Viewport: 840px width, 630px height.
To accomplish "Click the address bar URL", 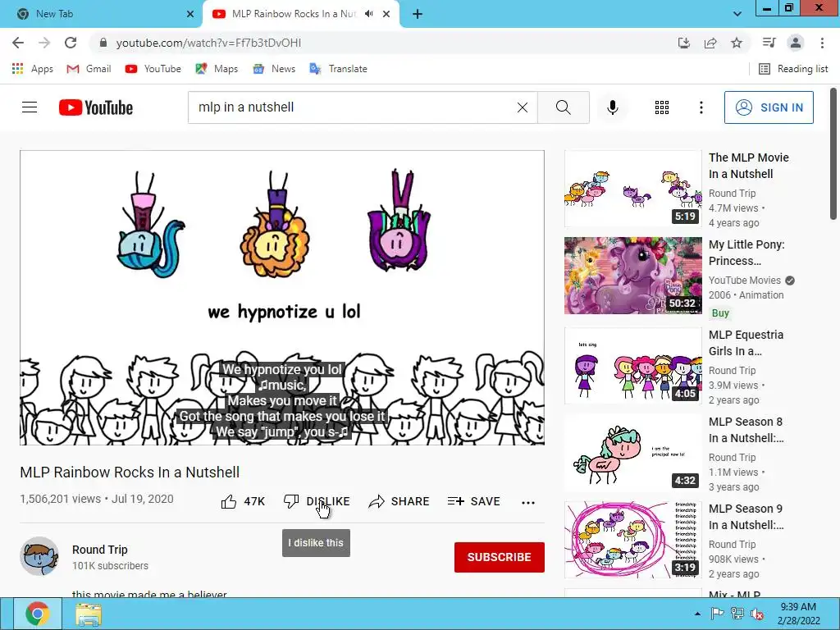I will click(x=208, y=43).
